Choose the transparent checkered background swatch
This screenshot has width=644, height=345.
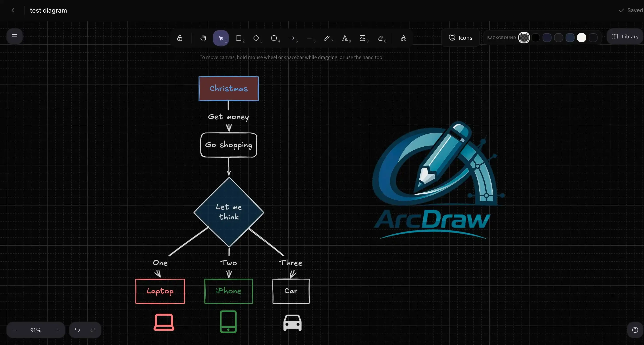524,38
